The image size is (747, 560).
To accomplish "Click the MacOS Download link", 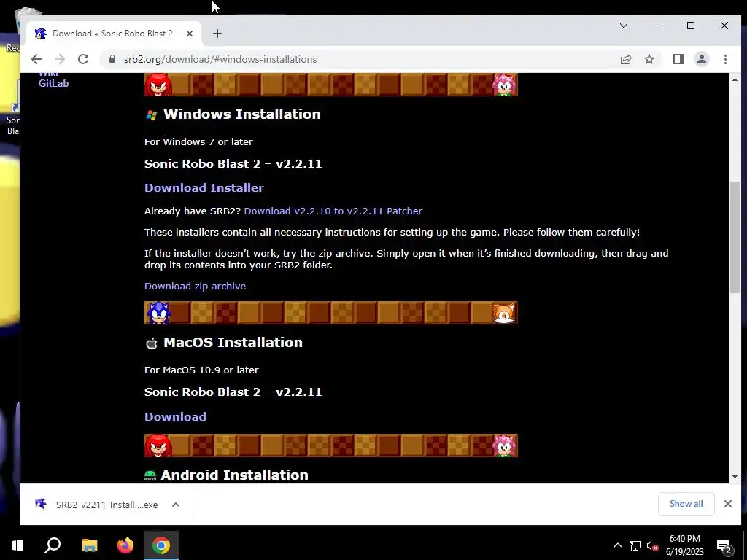I will [175, 416].
